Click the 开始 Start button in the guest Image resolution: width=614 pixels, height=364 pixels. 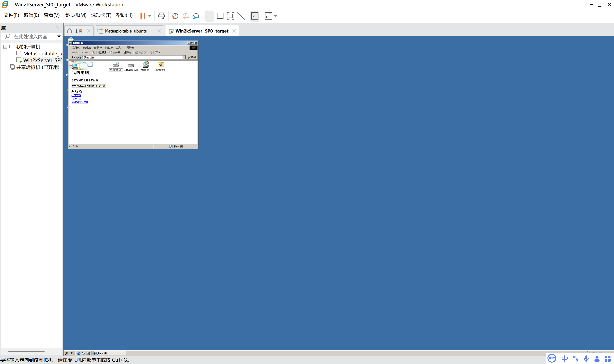(x=69, y=353)
